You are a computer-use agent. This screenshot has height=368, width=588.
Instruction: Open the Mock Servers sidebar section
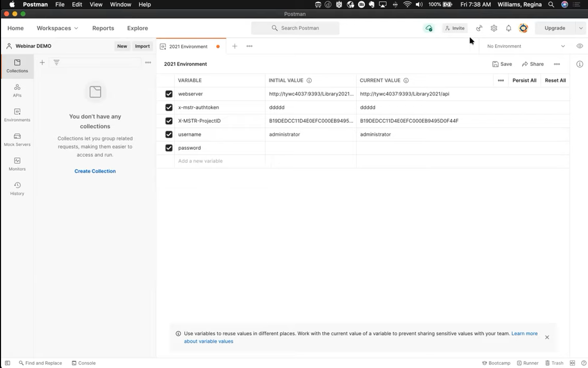[17, 140]
